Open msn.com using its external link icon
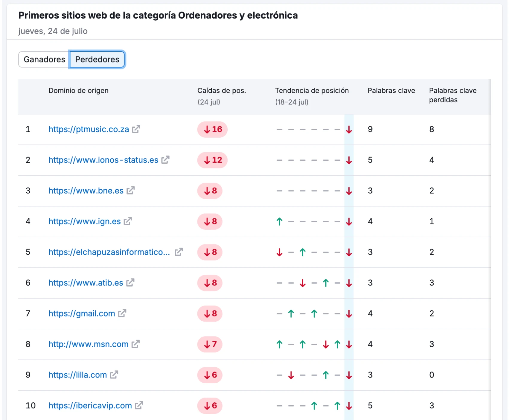The image size is (509, 420). pyautogui.click(x=135, y=344)
